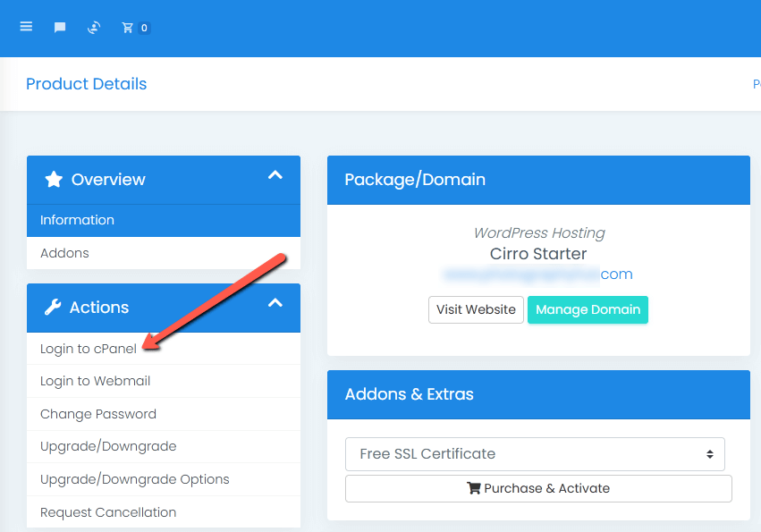Viewport: 761px width, 532px height.
Task: Select Addons under the Overview section
Action: (x=63, y=252)
